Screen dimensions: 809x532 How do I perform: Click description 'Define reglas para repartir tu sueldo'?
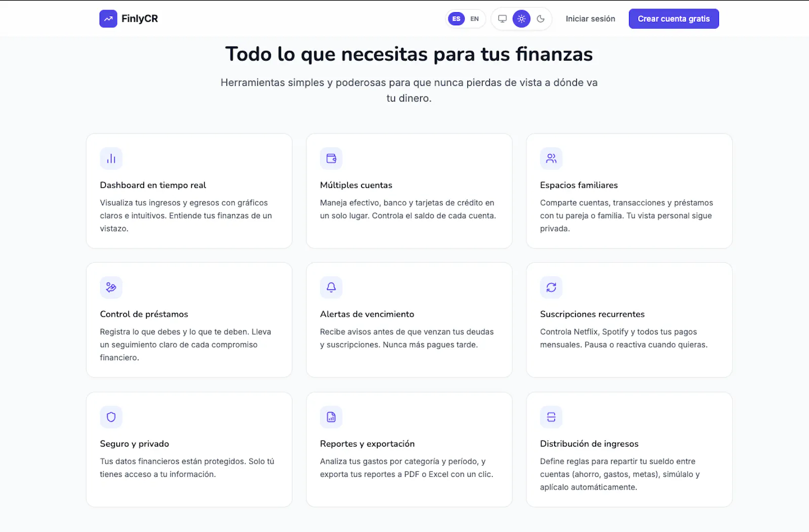pos(620,474)
